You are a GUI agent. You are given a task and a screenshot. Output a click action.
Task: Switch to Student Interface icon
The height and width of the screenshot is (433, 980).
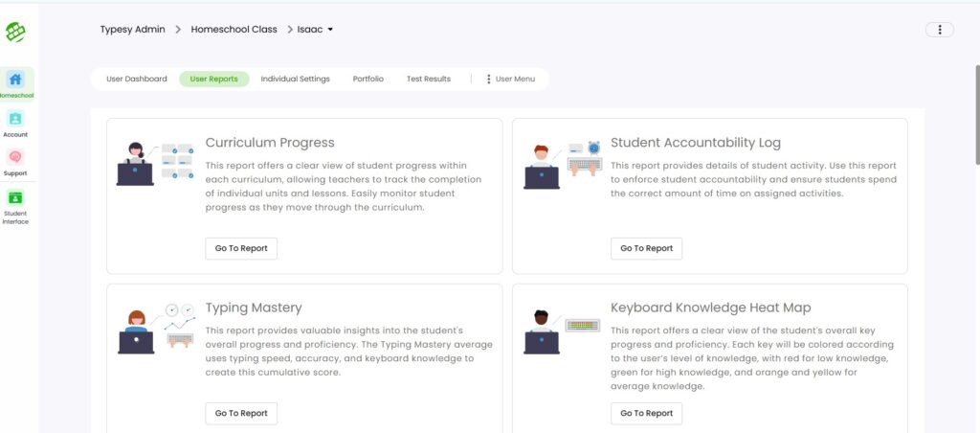[15, 198]
